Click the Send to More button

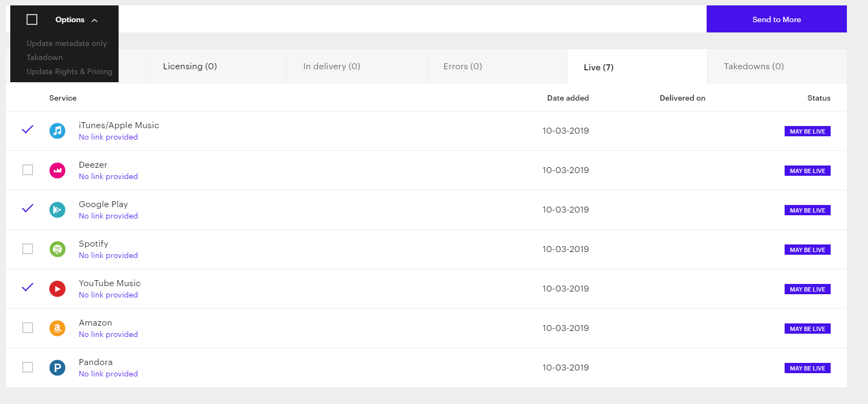click(x=776, y=19)
